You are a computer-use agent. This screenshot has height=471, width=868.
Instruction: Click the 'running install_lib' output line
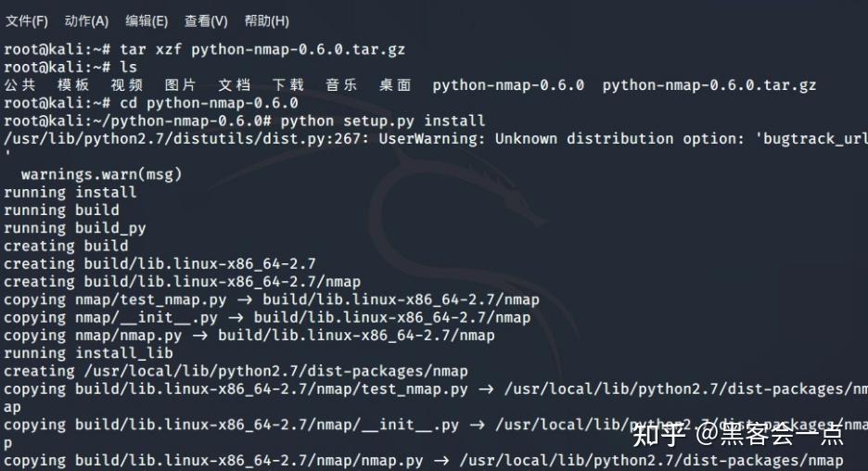89,353
